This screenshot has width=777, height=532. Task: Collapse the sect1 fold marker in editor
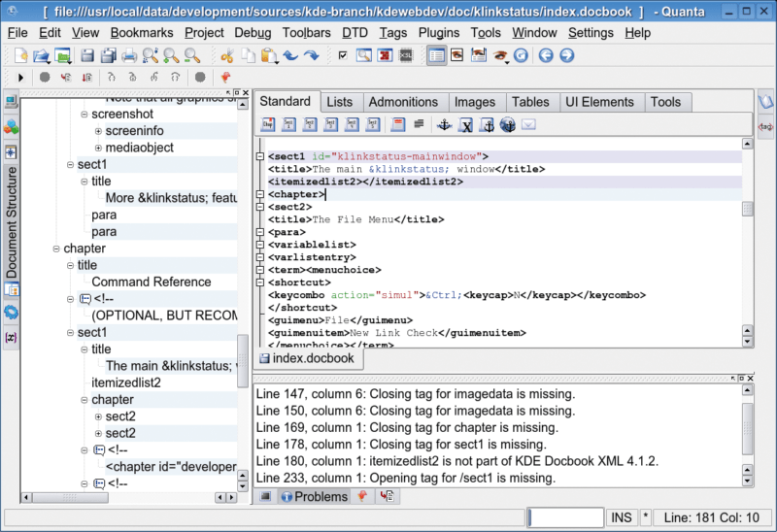259,156
